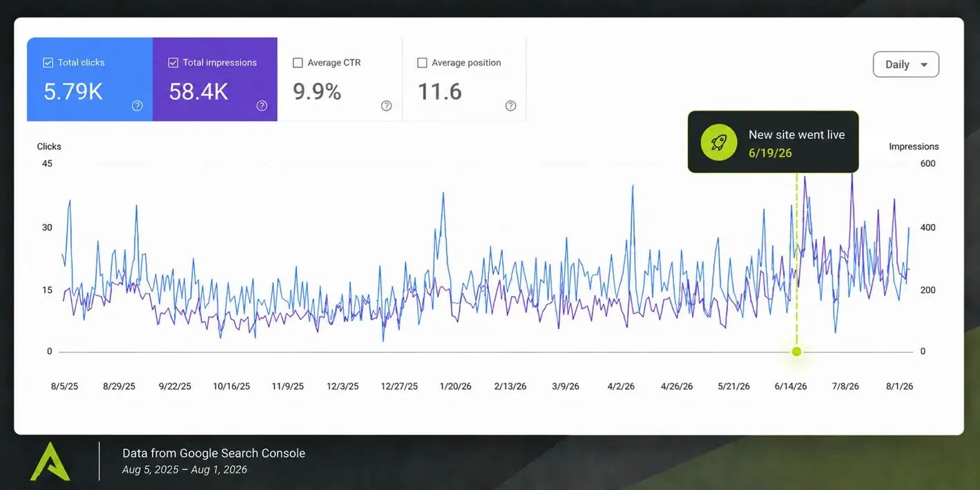Click the 12/3/25 date axis label
This screenshot has height=490, width=980.
343,386
